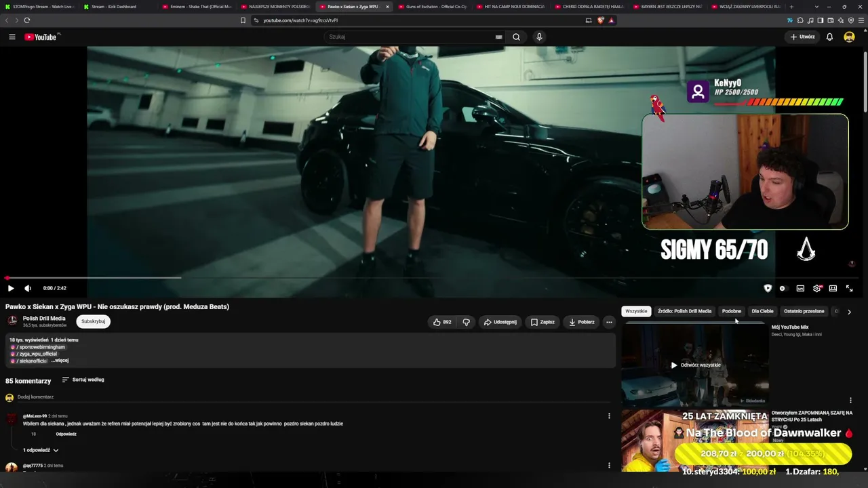Open browser main menu hamburger
868x488 pixels.
861,20
